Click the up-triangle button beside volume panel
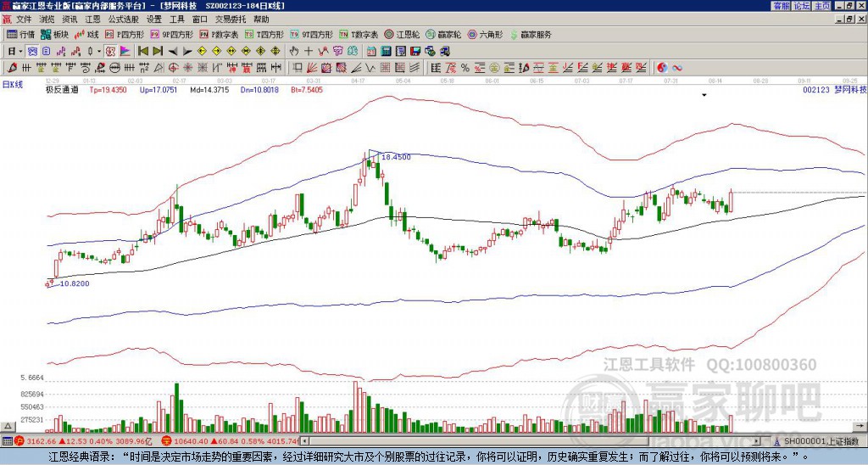Image resolution: width=868 pixels, height=465 pixels. point(8,426)
